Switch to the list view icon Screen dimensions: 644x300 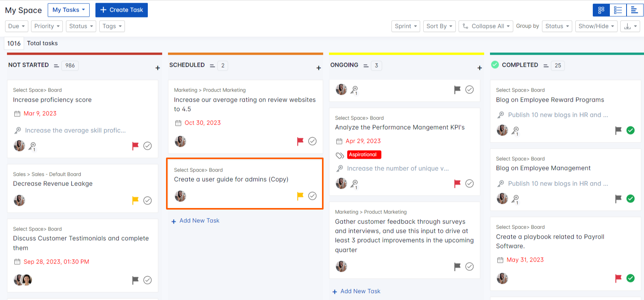click(618, 10)
